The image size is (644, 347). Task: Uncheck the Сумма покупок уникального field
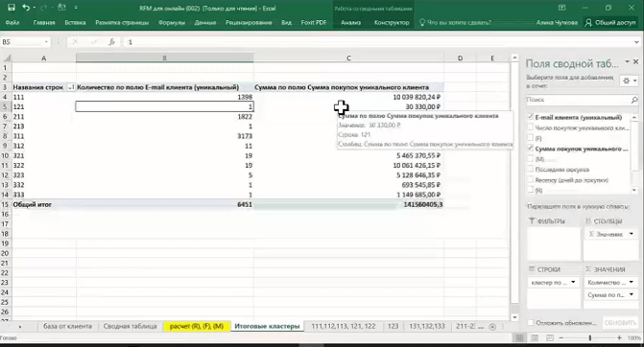(x=531, y=149)
